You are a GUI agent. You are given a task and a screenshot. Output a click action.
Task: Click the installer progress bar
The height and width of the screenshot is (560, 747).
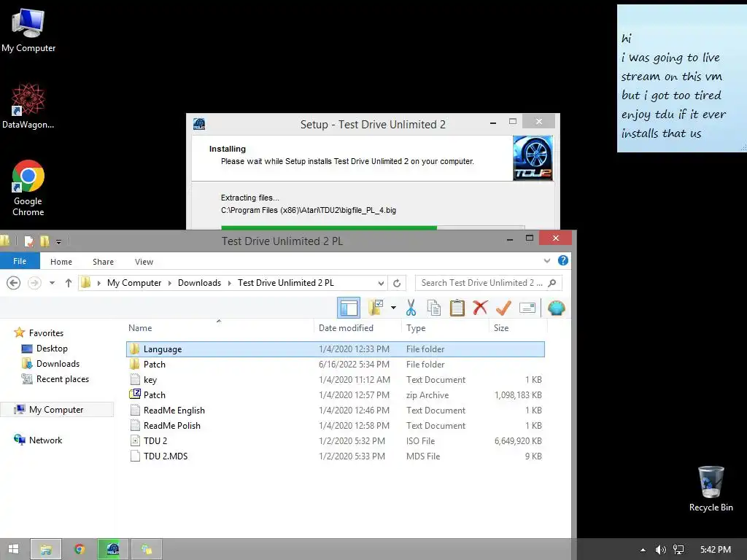[x=373, y=227]
